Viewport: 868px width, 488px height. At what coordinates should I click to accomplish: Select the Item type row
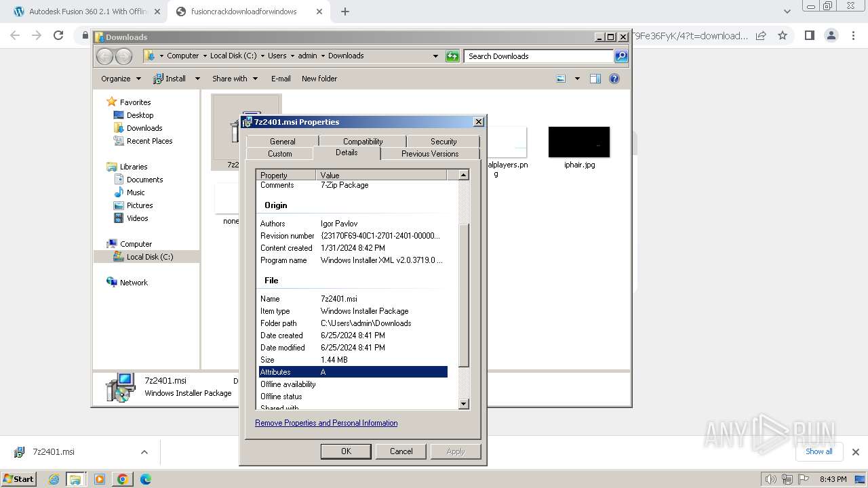(353, 311)
